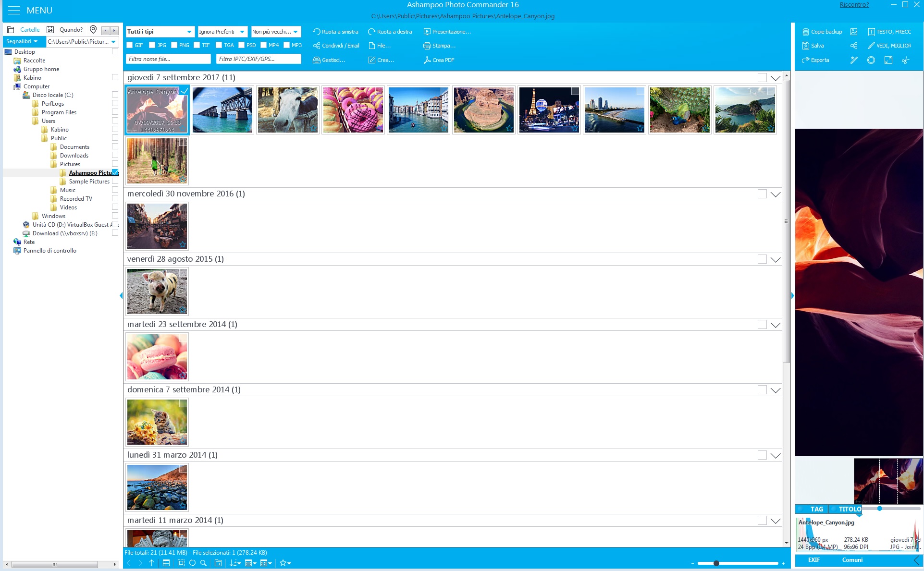Image resolution: width=924 pixels, height=571 pixels.
Task: Toggle the GIF filter checkbox
Action: coord(130,45)
